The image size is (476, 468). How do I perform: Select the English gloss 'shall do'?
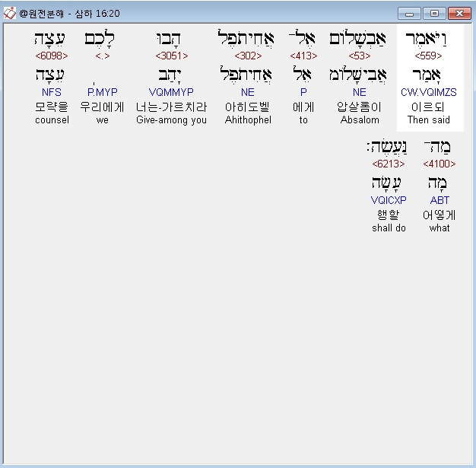[389, 228]
